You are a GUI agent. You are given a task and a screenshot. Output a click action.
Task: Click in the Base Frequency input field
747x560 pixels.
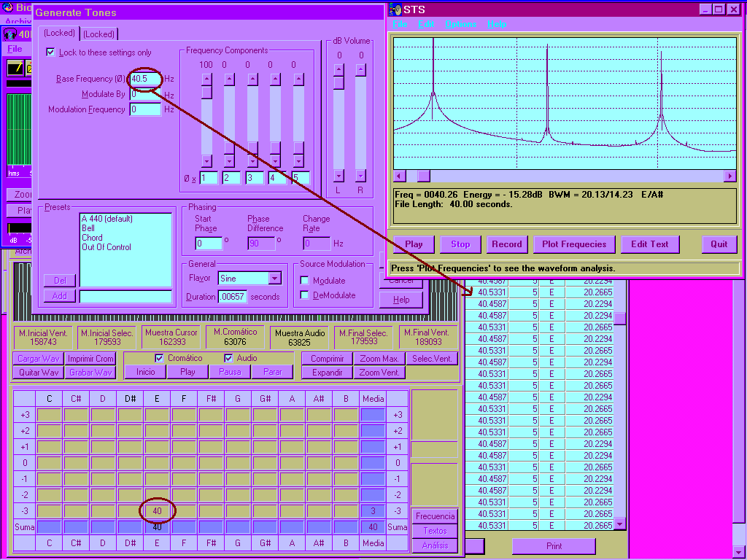[145, 78]
